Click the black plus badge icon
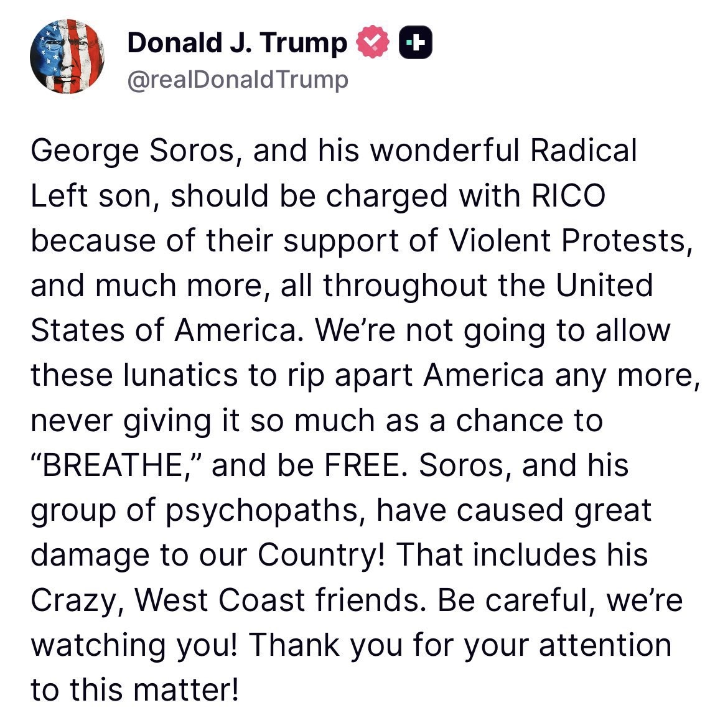 coord(416,42)
